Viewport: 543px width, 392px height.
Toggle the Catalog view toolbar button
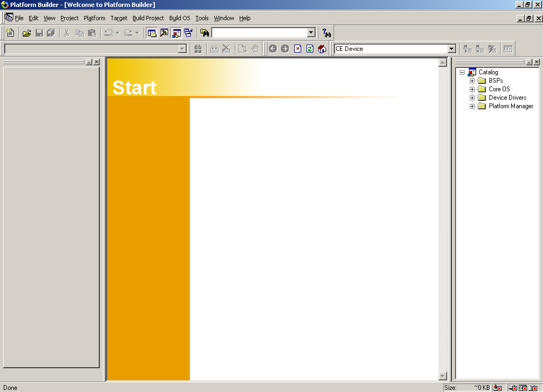click(176, 33)
